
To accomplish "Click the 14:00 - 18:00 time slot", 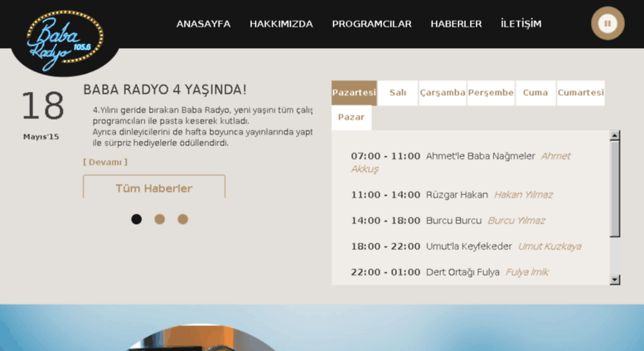I will click(385, 221).
